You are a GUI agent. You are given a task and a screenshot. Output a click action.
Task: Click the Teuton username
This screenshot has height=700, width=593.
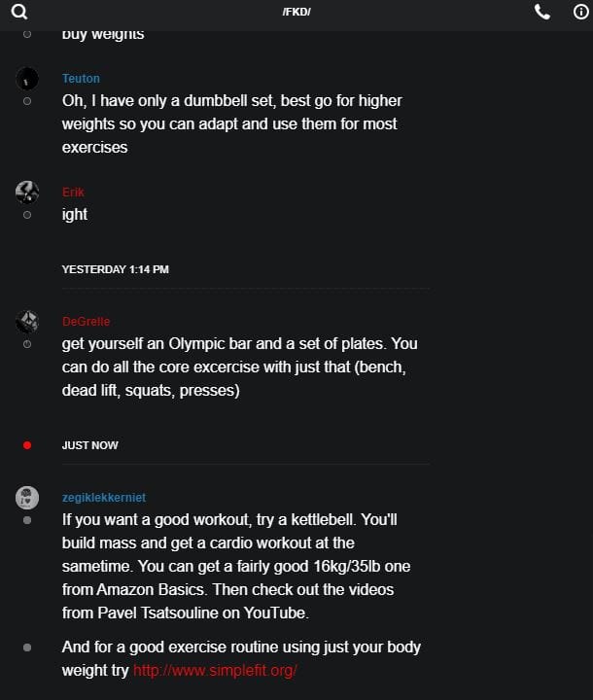click(x=81, y=79)
